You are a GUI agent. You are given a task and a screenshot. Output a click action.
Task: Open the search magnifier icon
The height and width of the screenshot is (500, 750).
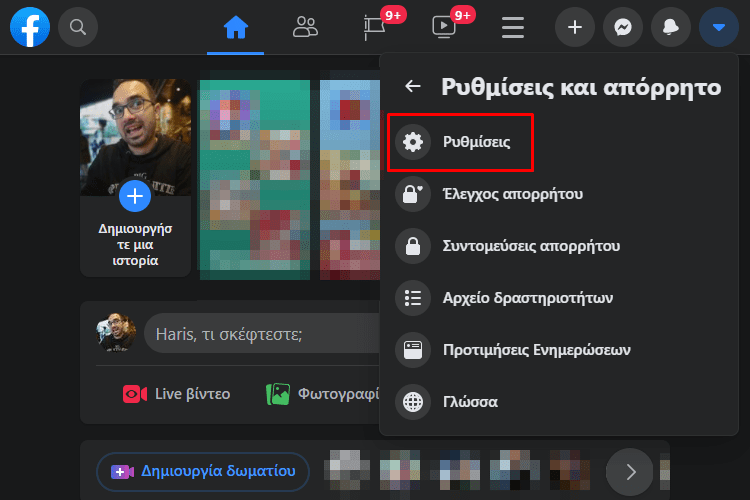coord(78,27)
